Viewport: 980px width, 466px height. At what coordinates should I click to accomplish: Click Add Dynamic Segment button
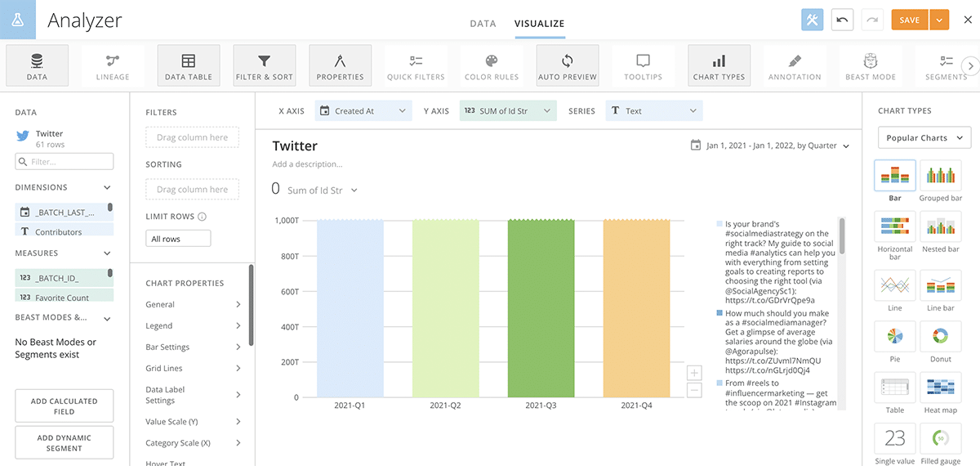coord(65,442)
